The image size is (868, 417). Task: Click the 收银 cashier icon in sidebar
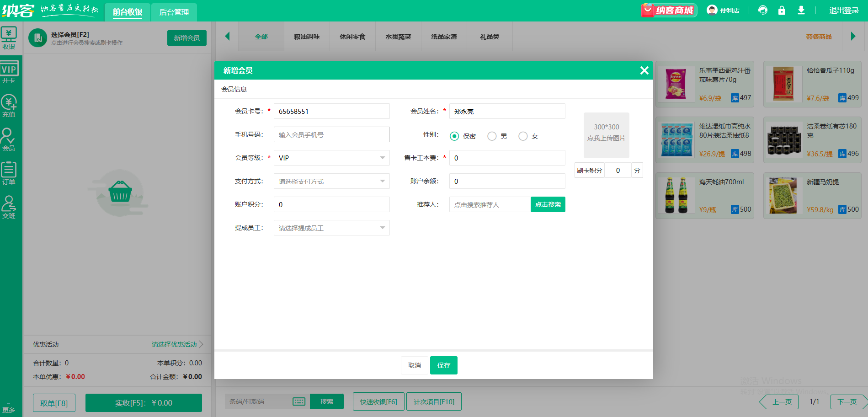[9, 38]
